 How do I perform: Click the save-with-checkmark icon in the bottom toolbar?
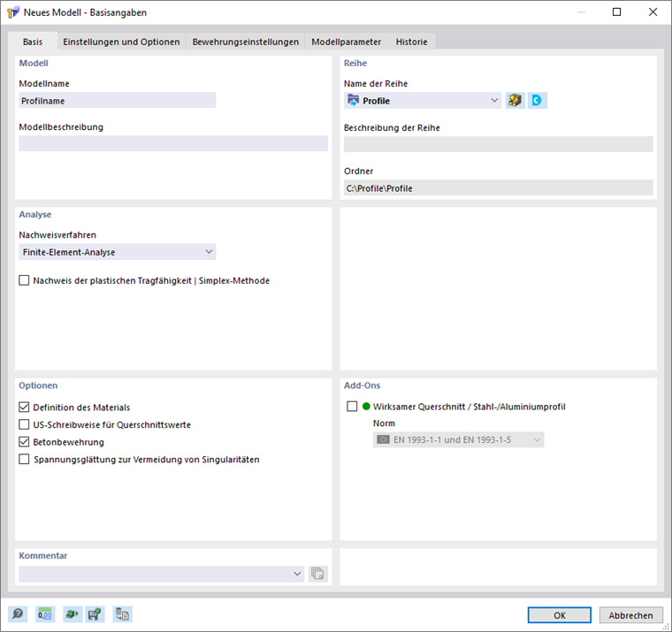pyautogui.click(x=95, y=614)
